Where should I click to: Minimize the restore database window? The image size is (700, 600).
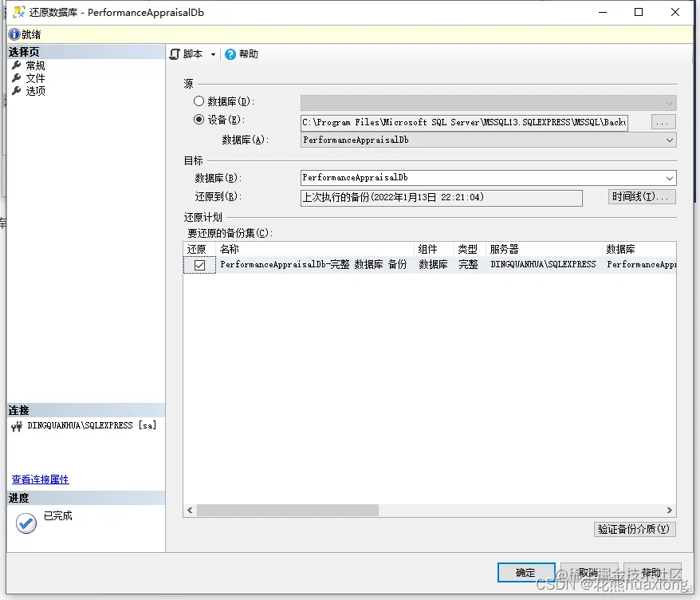click(603, 12)
